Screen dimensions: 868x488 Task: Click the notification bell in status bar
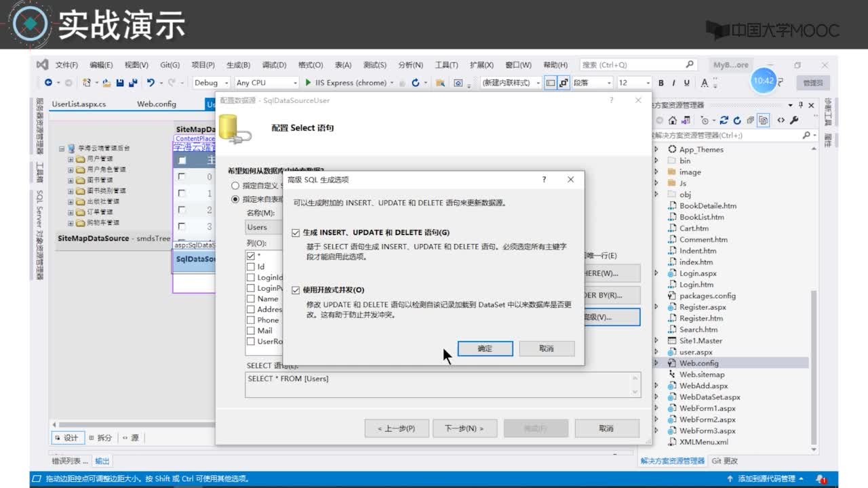821,479
